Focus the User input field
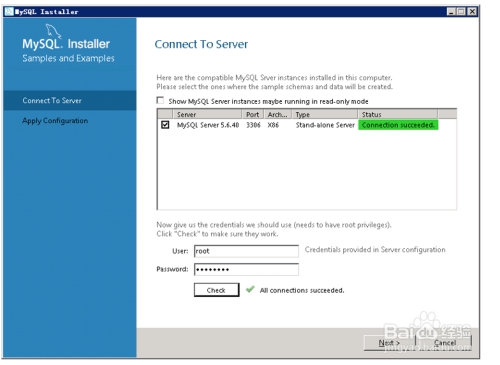 click(x=246, y=251)
